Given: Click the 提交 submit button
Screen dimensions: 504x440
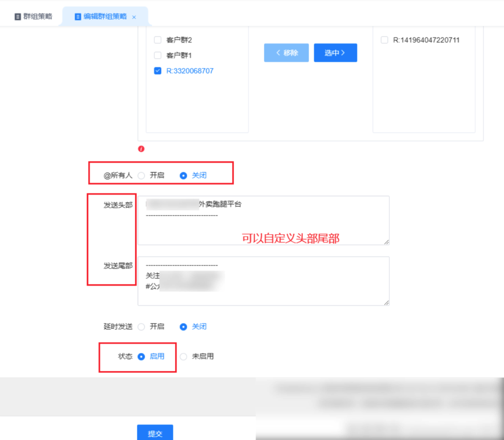Looking at the screenshot, I should tap(155, 433).
